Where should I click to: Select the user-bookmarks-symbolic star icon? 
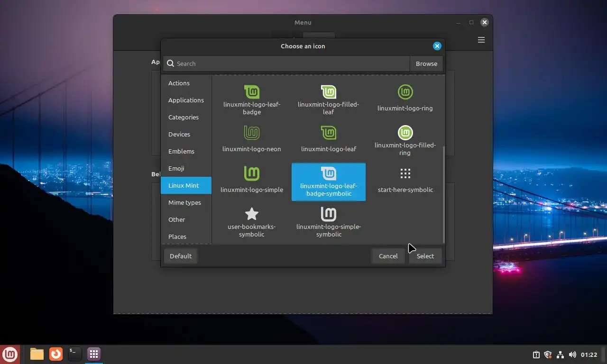coord(252,222)
